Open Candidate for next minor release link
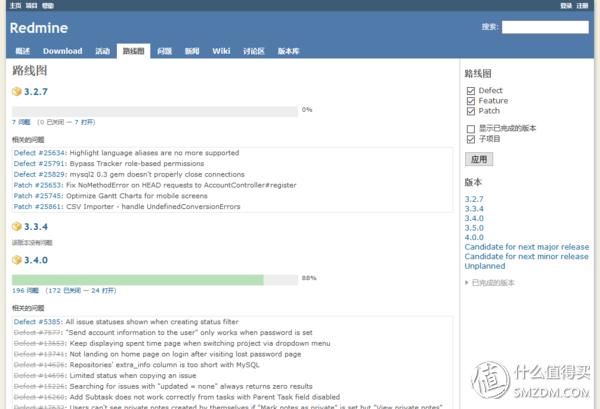Image resolution: width=600 pixels, height=409 pixels. point(527,256)
